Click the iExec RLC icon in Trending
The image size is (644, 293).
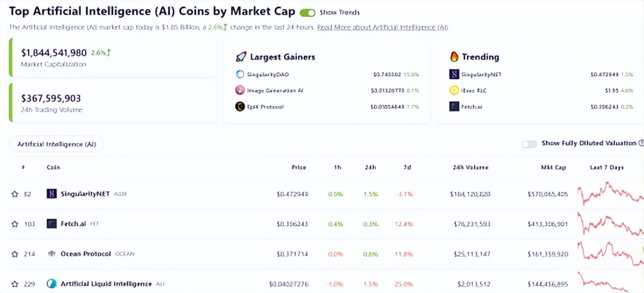454,90
